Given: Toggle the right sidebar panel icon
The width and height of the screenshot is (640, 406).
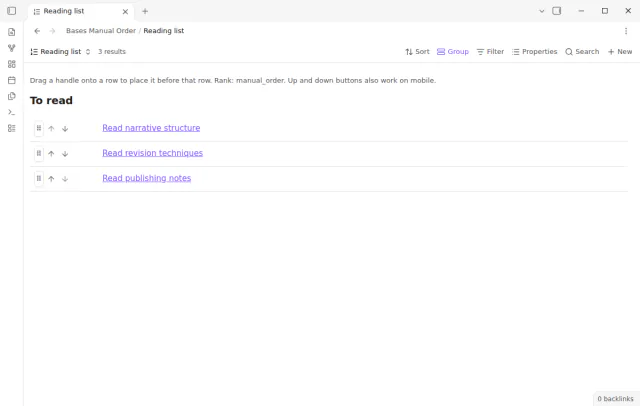Looking at the screenshot, I should [x=556, y=11].
